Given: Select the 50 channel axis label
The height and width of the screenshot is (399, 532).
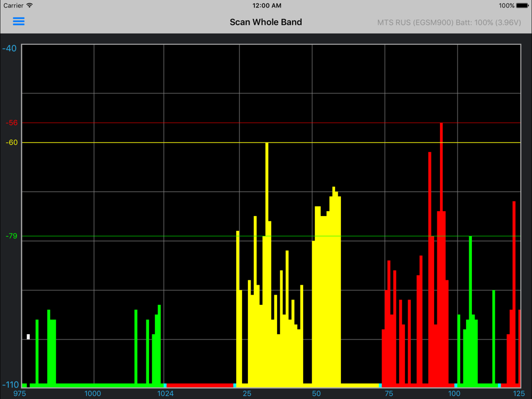Looking at the screenshot, I should (316, 394).
